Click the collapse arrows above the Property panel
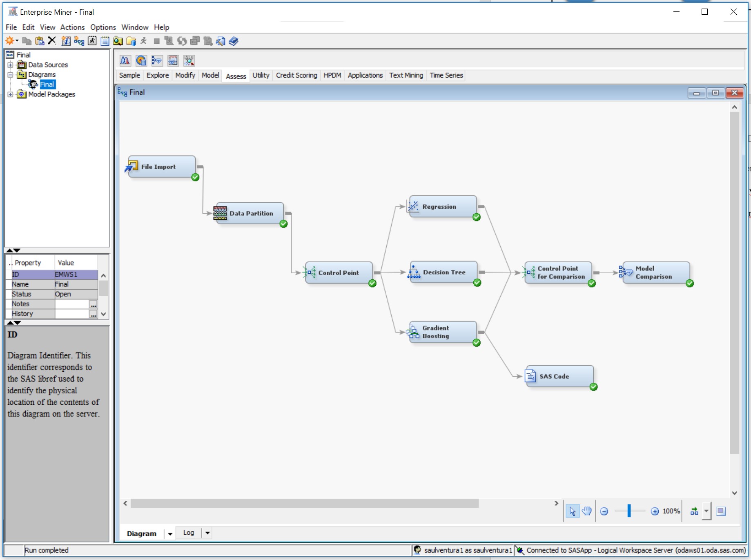Image resolution: width=751 pixels, height=560 pixels. [13, 250]
